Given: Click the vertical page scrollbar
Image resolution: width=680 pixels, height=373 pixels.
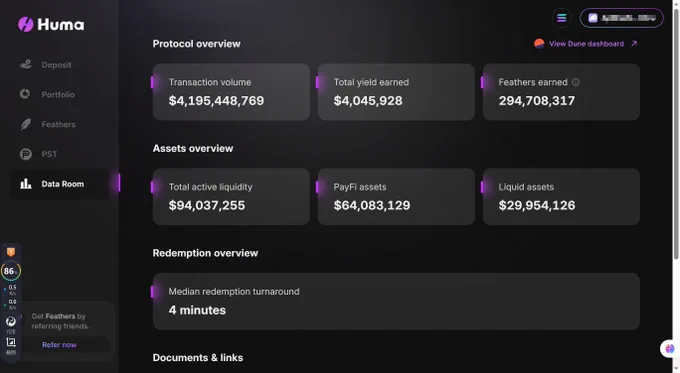Looking at the screenshot, I should [676, 134].
